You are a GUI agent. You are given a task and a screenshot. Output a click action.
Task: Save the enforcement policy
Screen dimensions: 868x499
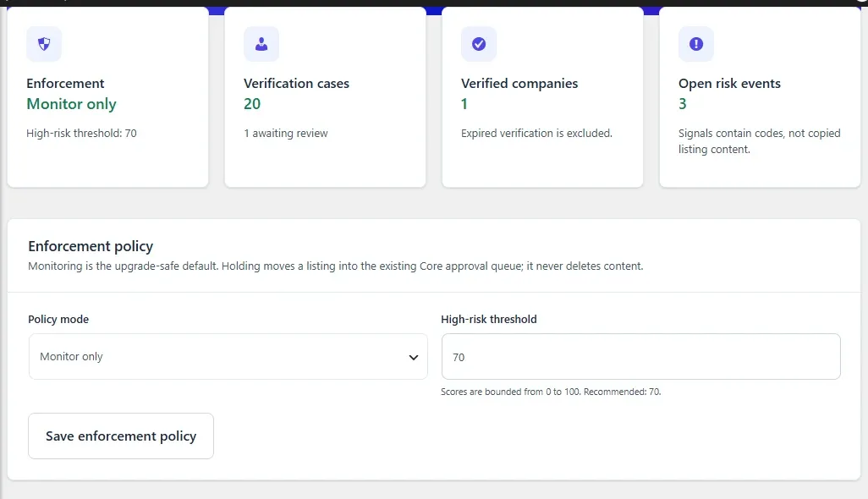(121, 436)
